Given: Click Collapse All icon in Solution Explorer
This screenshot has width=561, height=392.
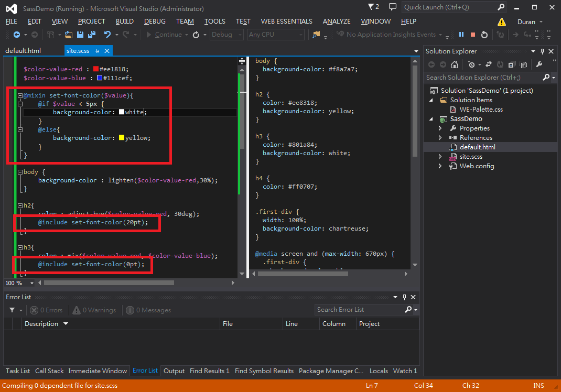Looking at the screenshot, I should pos(512,64).
